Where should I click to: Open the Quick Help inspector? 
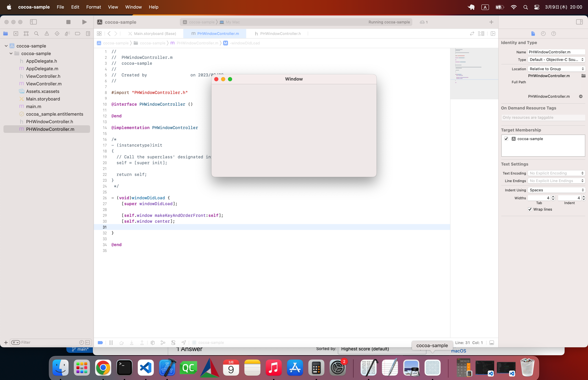(x=553, y=34)
